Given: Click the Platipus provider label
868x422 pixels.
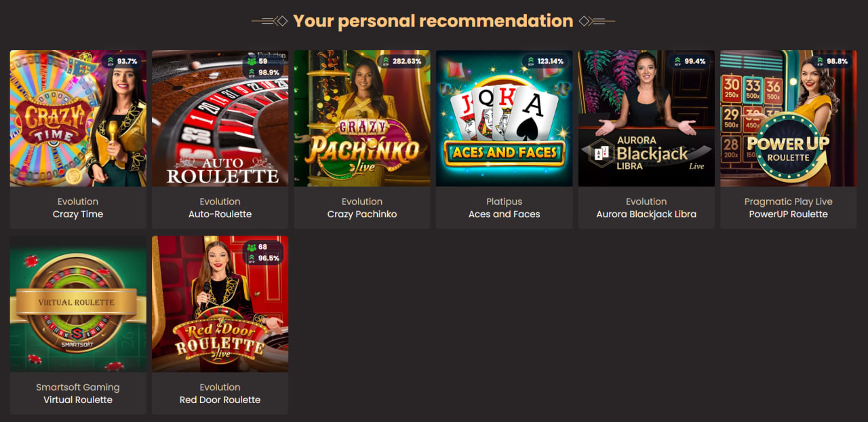Looking at the screenshot, I should click(504, 202).
